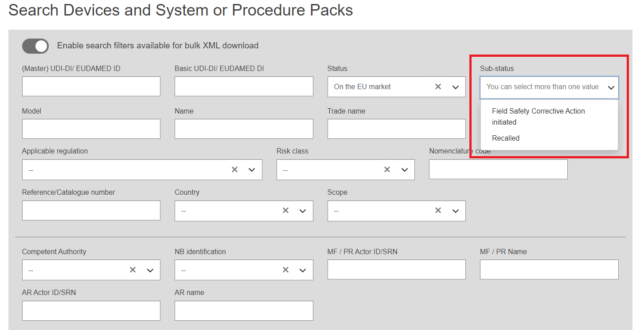Click the Sub-status field label

coord(497,68)
